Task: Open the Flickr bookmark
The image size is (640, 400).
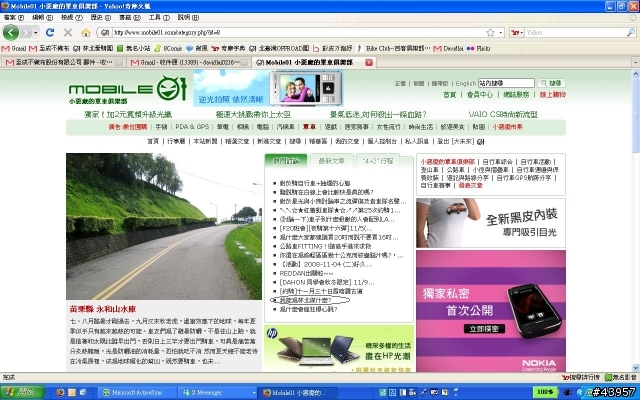Action: [479, 48]
